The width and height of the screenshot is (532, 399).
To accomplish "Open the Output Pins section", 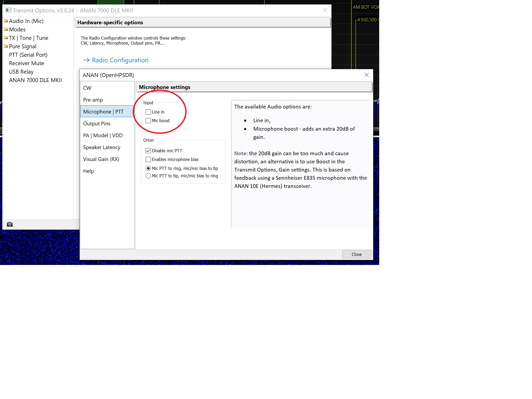I will (x=107, y=123).
